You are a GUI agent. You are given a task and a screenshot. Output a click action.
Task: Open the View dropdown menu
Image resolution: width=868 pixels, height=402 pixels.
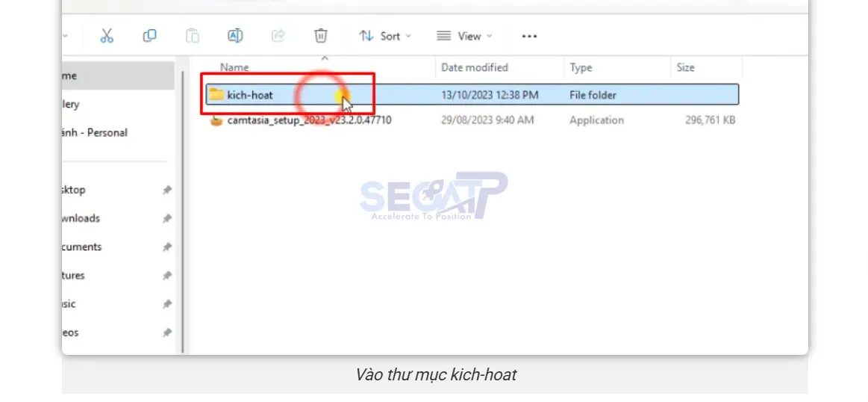464,36
